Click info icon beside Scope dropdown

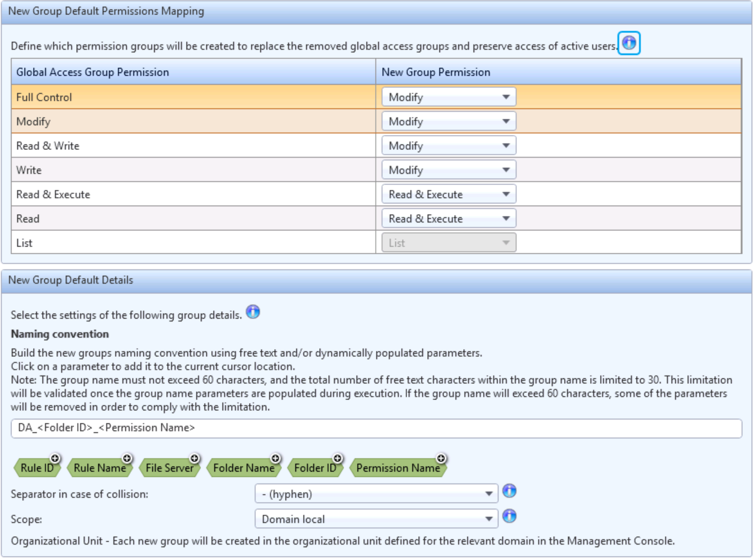509,516
